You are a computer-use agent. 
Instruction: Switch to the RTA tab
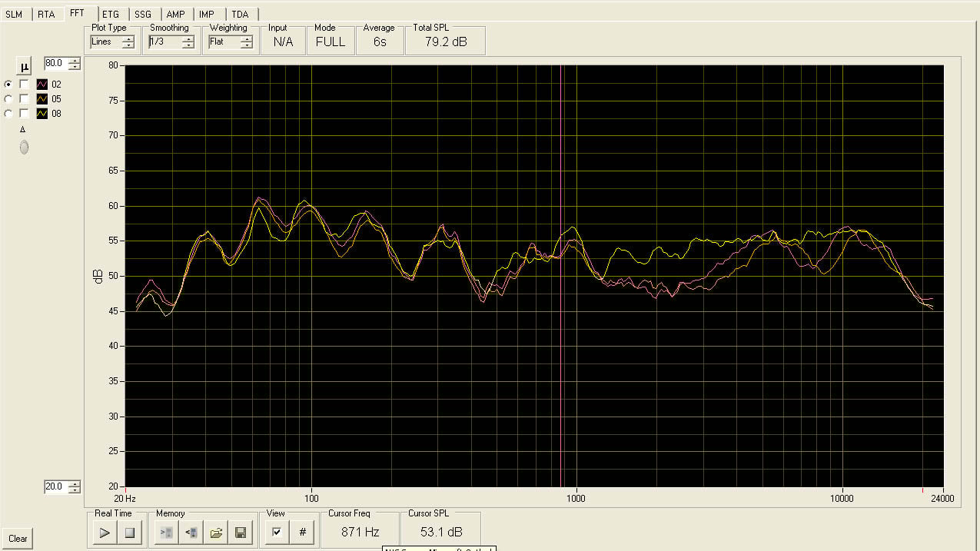point(46,15)
